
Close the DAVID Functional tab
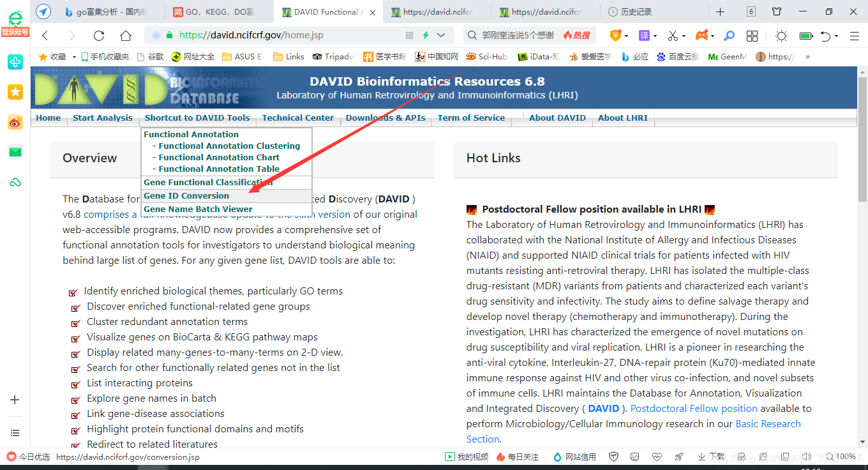(x=372, y=11)
